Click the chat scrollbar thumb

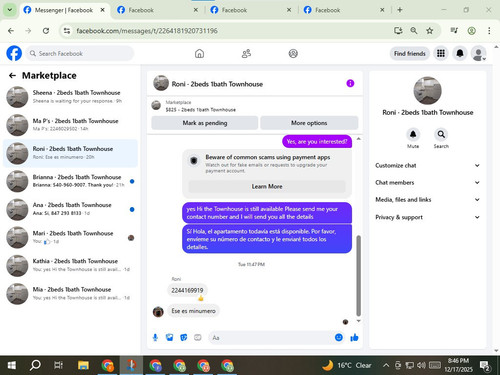359,275
